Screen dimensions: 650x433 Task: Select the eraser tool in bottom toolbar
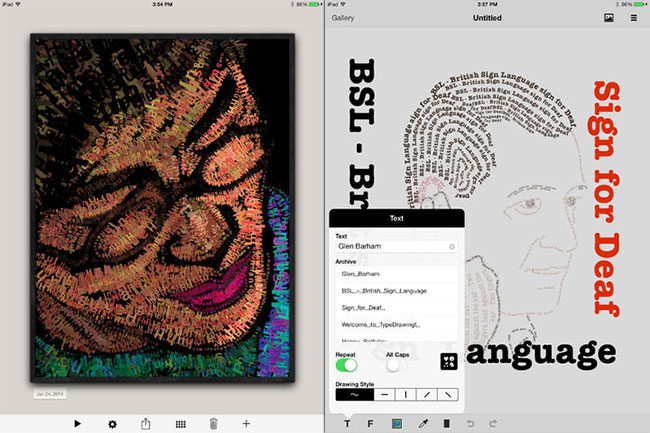tap(446, 423)
